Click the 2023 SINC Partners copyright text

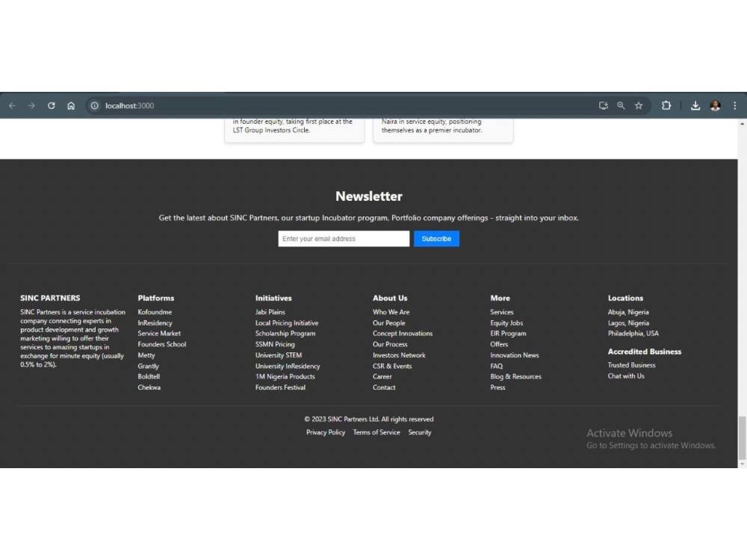(x=369, y=419)
